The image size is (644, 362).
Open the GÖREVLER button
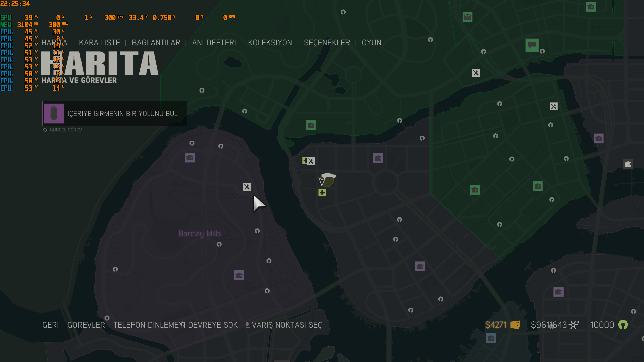click(86, 325)
